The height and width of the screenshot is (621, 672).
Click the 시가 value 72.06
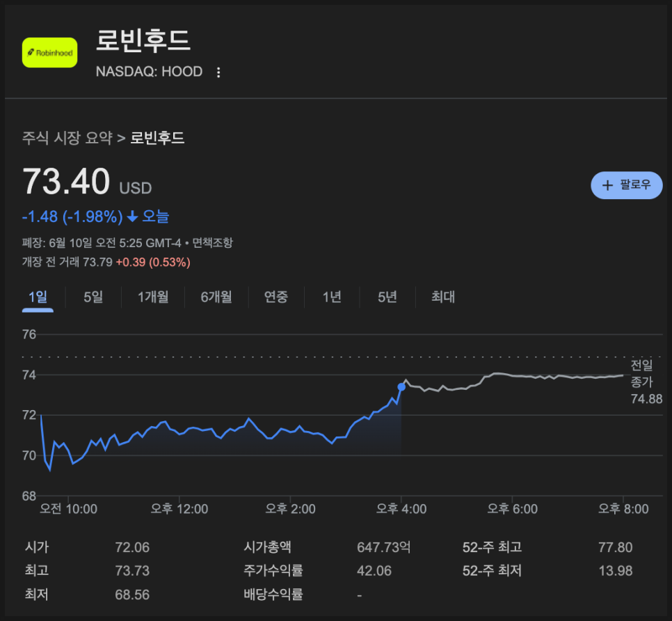coord(132,547)
